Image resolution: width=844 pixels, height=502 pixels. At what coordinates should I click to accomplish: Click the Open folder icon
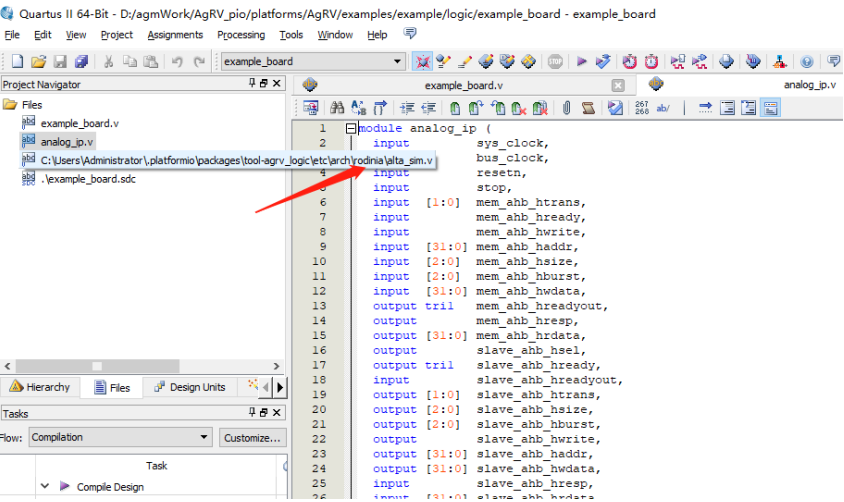37,61
